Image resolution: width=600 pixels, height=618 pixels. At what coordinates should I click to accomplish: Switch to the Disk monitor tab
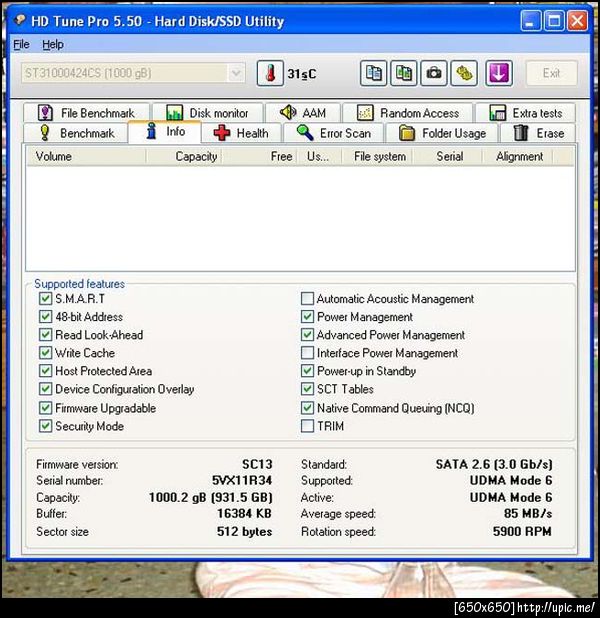[208, 113]
